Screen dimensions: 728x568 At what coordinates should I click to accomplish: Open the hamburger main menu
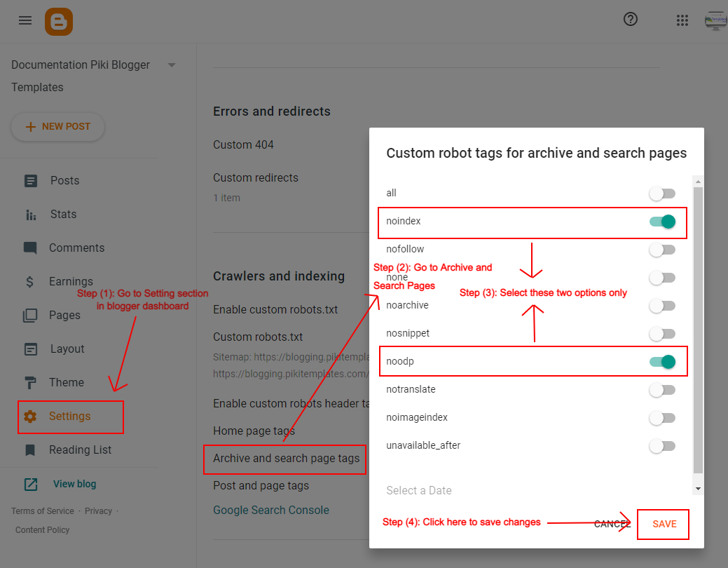coord(25,20)
